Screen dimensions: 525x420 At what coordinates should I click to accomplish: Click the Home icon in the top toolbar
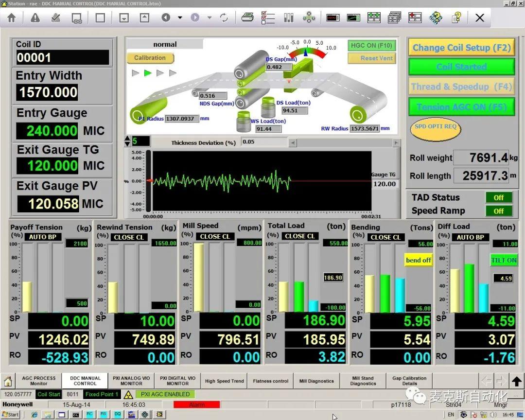tap(11, 17)
